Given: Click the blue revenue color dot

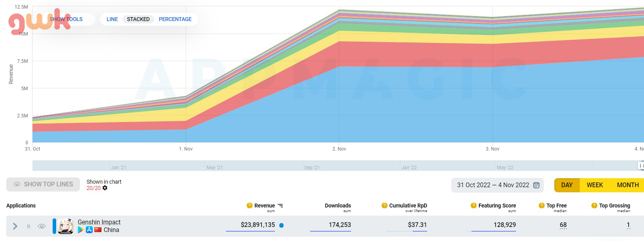Looking at the screenshot, I should [x=282, y=225].
